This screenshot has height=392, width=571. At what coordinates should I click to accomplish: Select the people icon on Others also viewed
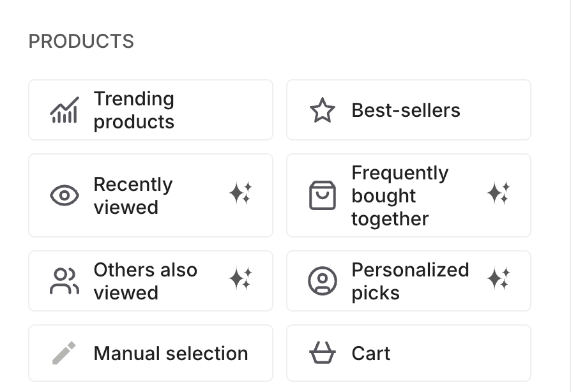tap(63, 281)
